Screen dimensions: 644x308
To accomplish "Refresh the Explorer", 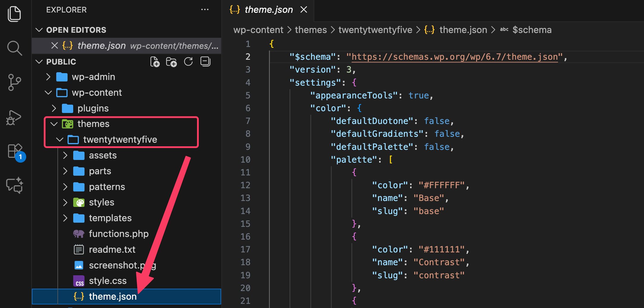I will click(188, 62).
